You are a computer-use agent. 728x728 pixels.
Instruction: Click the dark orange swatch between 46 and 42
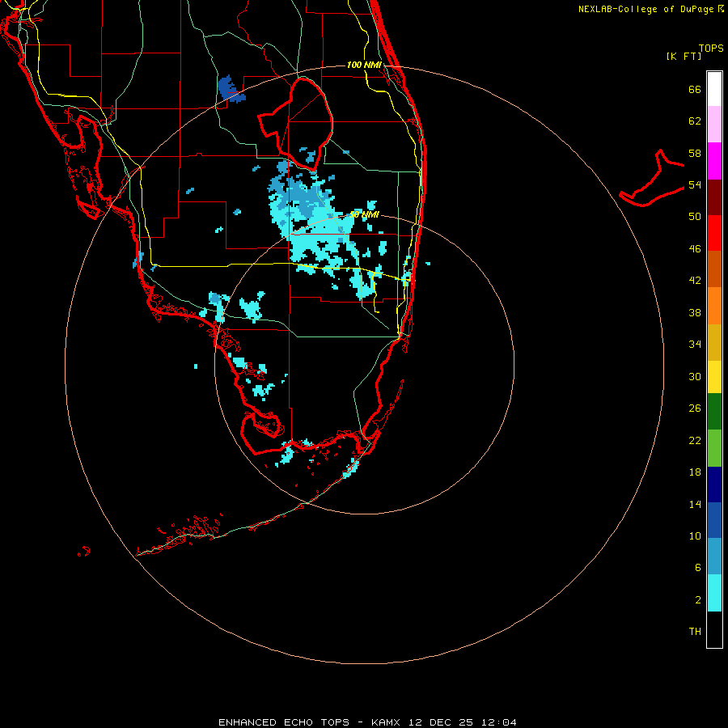pyautogui.click(x=714, y=269)
